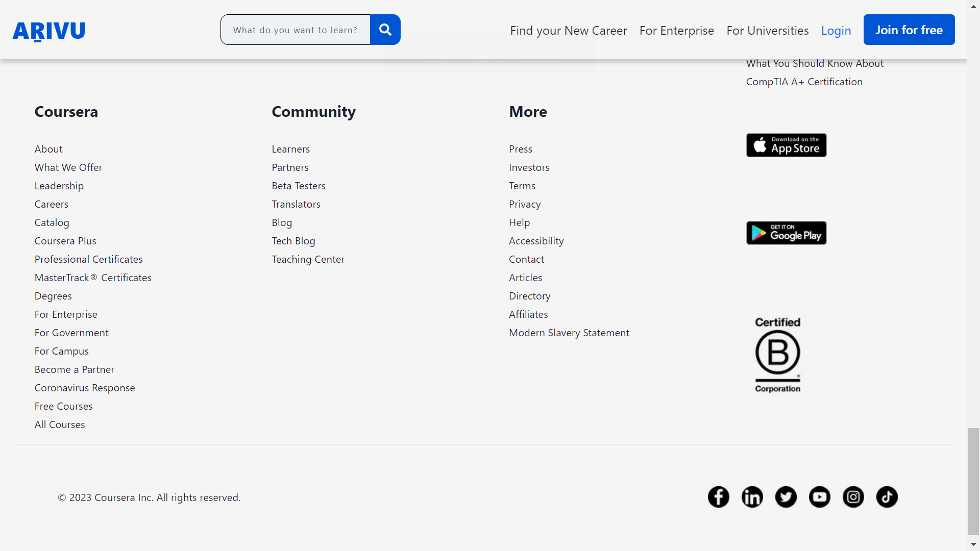This screenshot has width=980, height=551.
Task: Click Get it on Google Play badge
Action: [786, 233]
